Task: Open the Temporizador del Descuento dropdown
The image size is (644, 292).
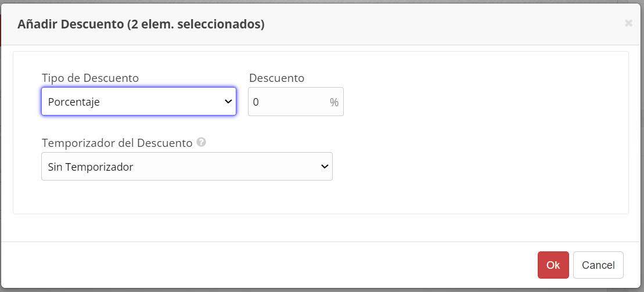Action: (187, 167)
